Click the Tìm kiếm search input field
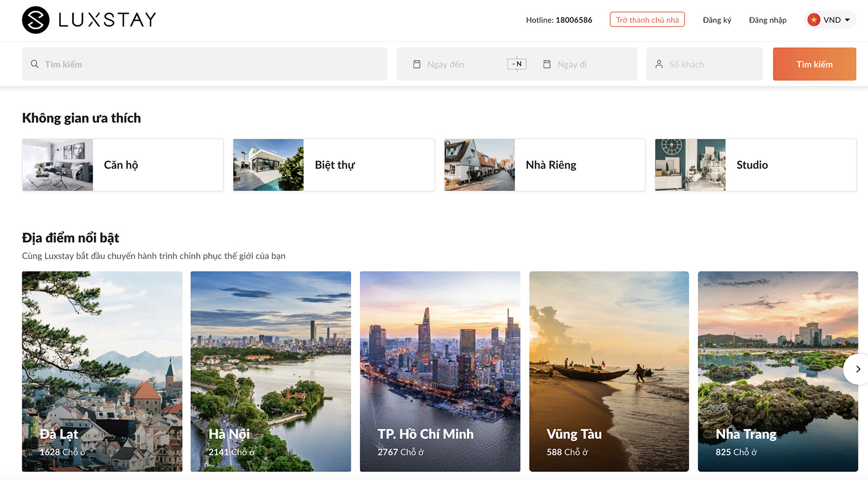 205,64
